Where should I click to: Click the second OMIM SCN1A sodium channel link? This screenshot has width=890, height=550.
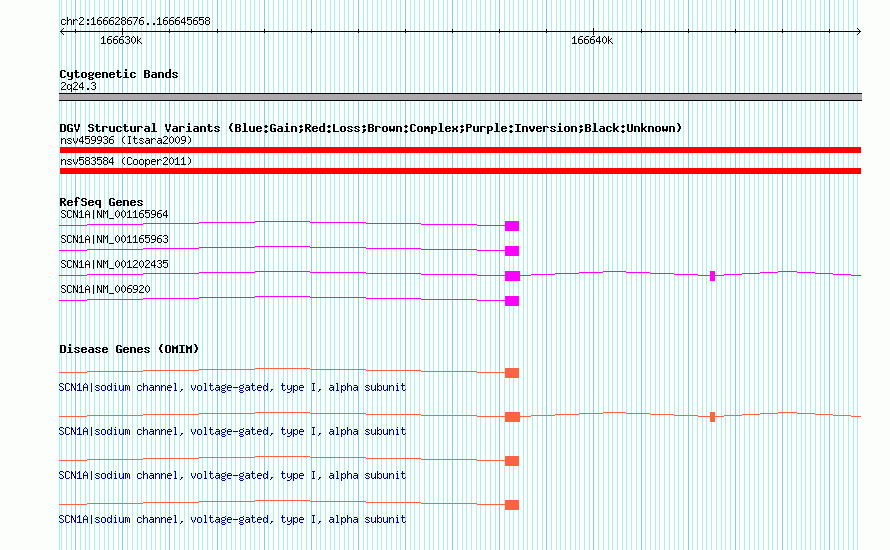tap(232, 431)
